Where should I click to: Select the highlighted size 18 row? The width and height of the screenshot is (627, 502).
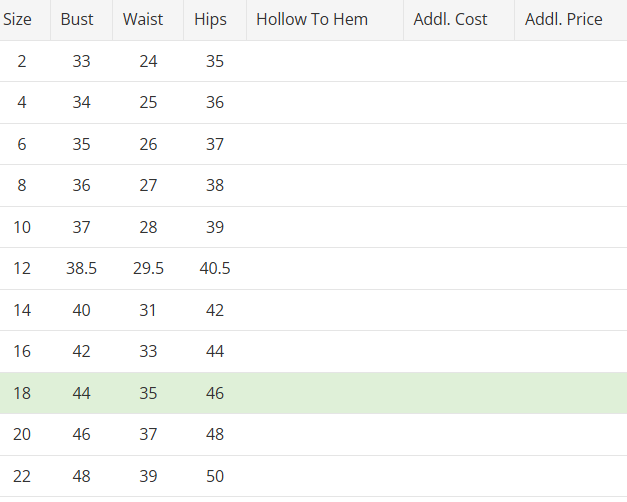tap(313, 394)
